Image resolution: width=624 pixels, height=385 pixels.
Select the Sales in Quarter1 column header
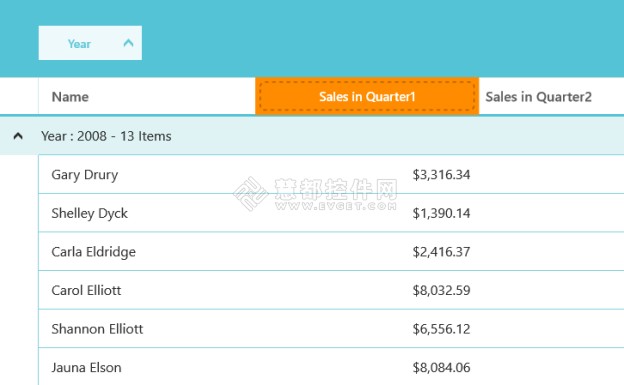tap(367, 96)
